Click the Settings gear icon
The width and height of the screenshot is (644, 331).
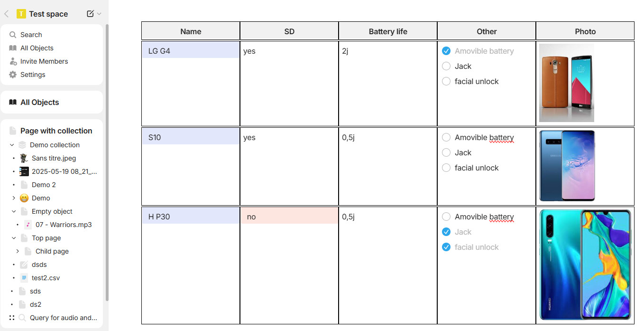[x=13, y=75]
